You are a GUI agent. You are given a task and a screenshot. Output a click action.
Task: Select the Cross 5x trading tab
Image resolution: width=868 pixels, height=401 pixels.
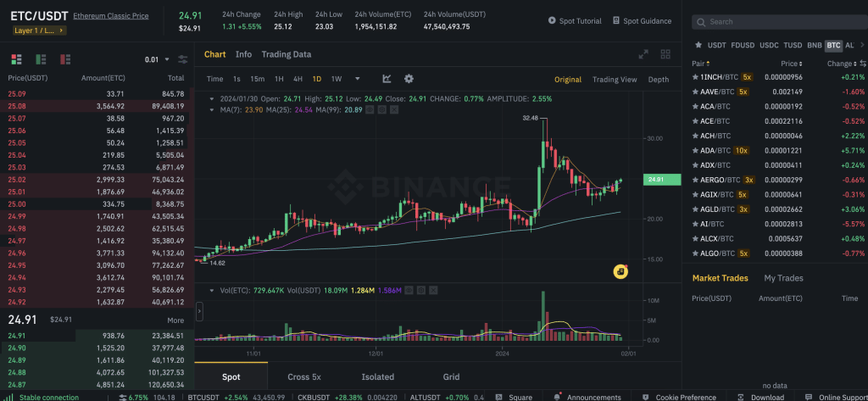tap(304, 376)
